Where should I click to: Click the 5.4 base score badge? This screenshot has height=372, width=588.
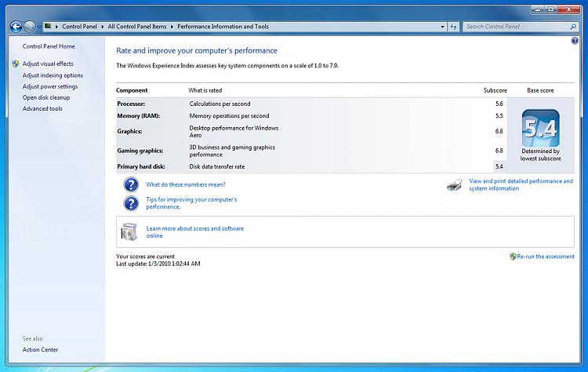point(540,128)
